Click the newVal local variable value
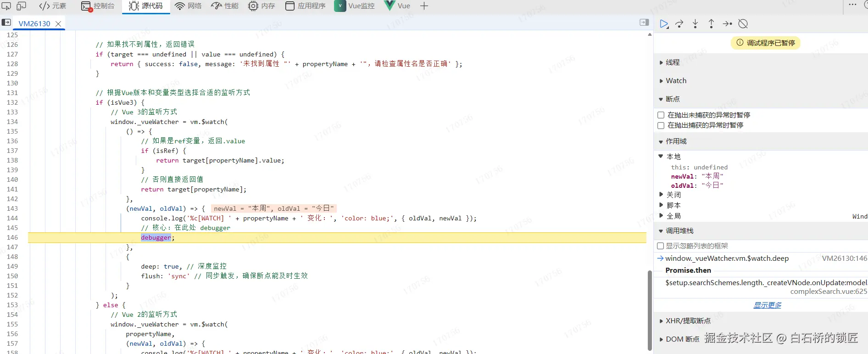Screen dimensions: 868x354 coord(712,176)
